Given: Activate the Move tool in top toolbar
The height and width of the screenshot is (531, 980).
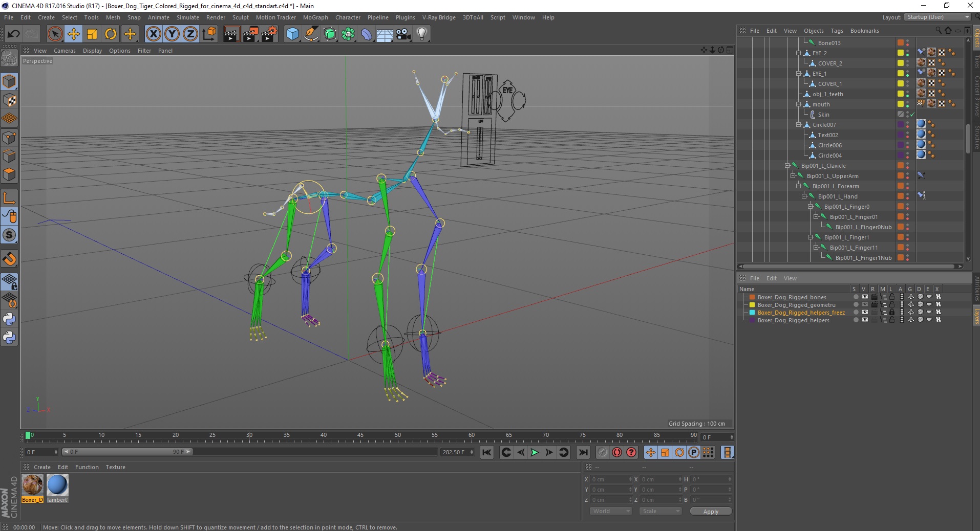Looking at the screenshot, I should 74,34.
